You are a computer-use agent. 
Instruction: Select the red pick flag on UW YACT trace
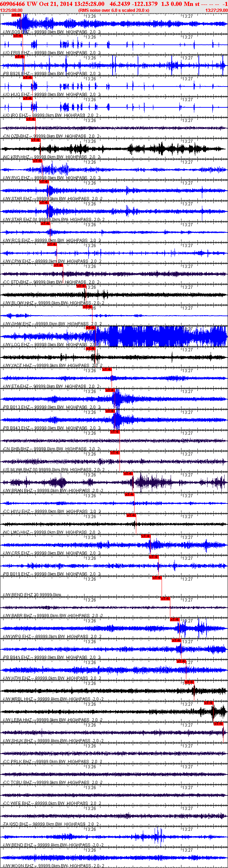[90, 349]
